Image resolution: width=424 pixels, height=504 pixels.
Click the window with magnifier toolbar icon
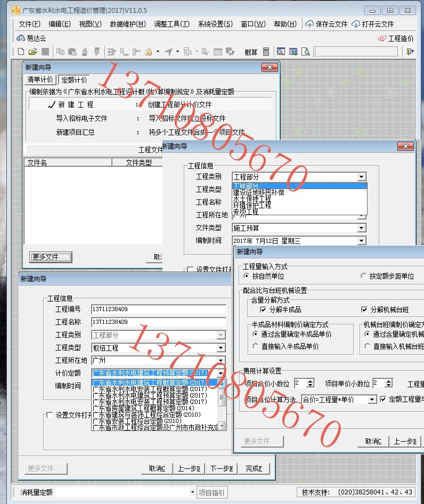(x=281, y=52)
